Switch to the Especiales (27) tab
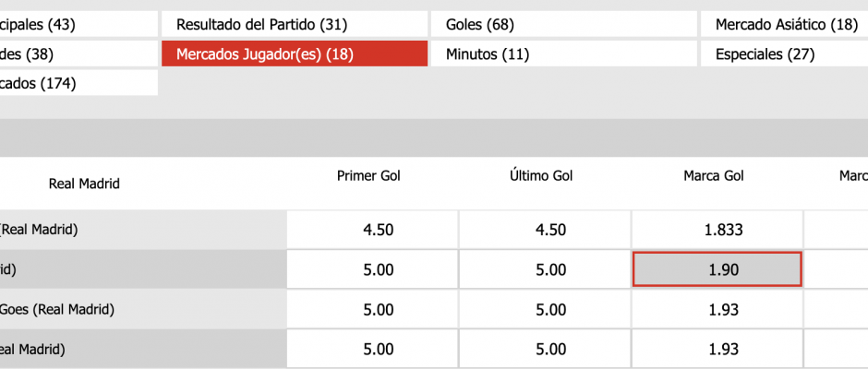Screen dimensions: 868x369 [x=787, y=54]
